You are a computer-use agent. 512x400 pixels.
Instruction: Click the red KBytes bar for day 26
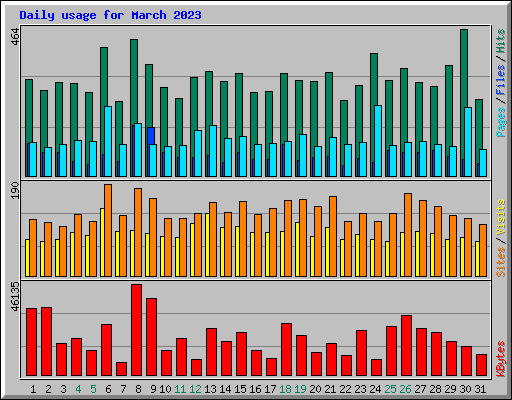point(406,346)
